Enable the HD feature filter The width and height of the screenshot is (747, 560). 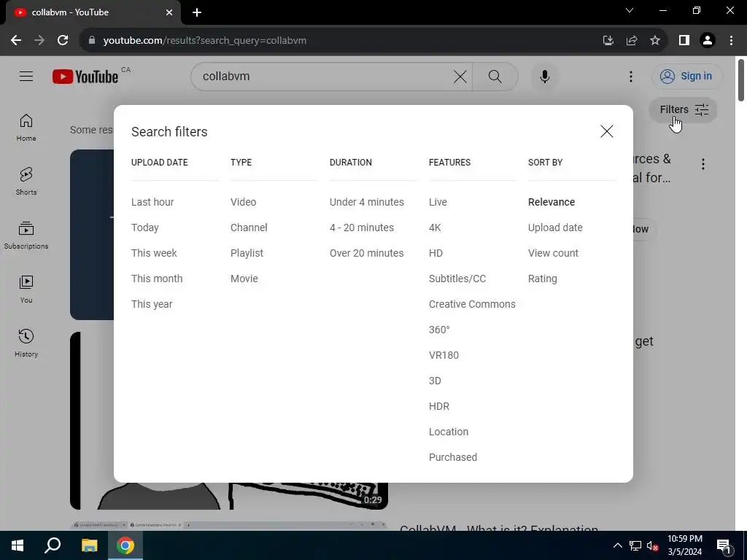436,253
